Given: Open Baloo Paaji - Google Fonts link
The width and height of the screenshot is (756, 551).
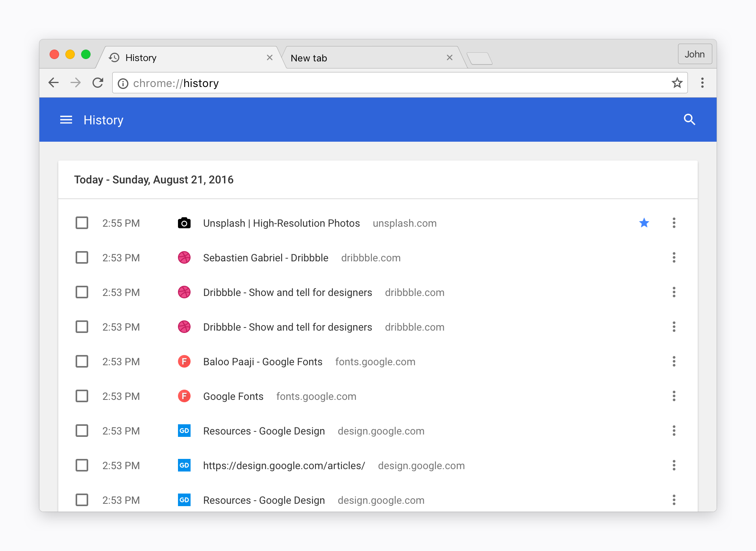Looking at the screenshot, I should [x=263, y=362].
